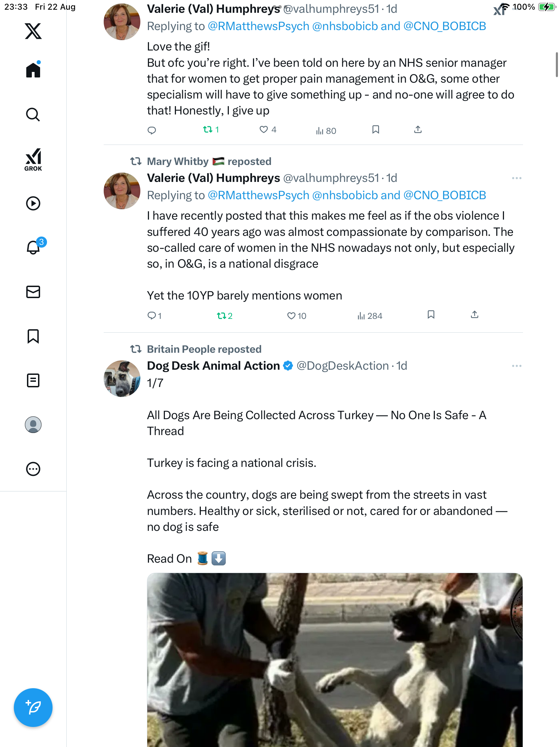Open more options on 10YP tweet

pyautogui.click(x=516, y=178)
